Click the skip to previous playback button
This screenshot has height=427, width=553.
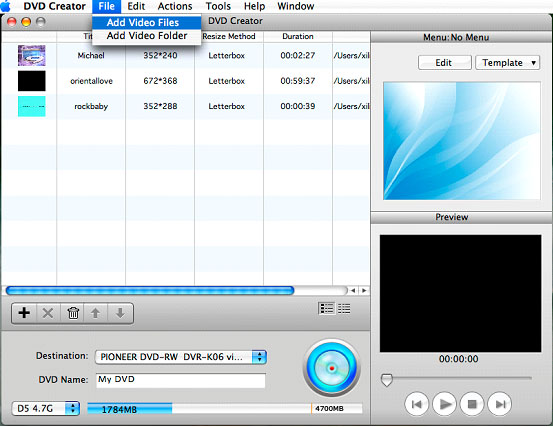(417, 404)
